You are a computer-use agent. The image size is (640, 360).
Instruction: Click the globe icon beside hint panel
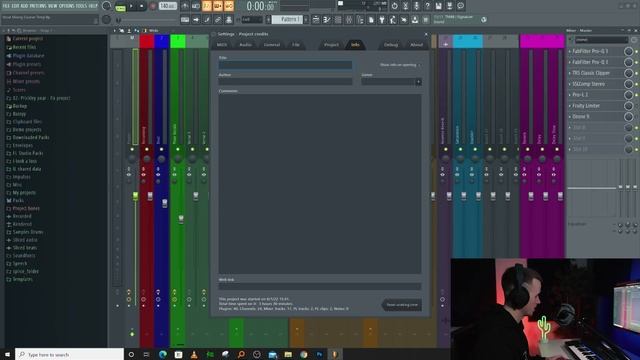(x=484, y=19)
